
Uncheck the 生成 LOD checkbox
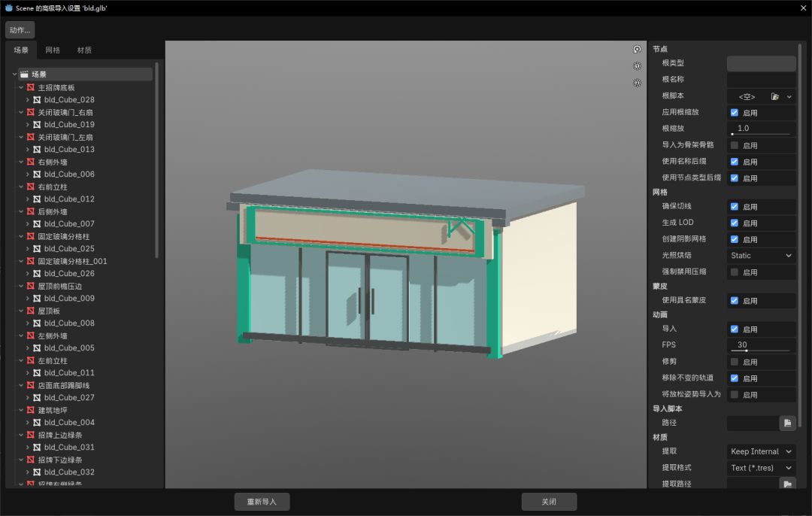click(735, 223)
